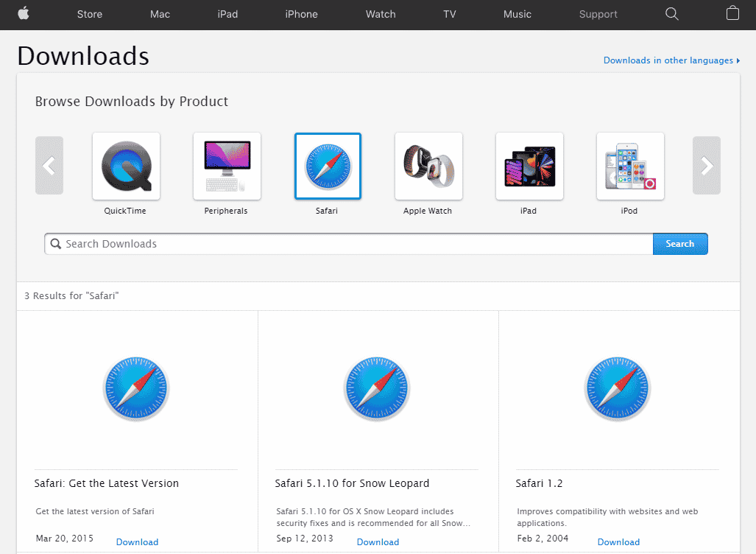Image resolution: width=756 pixels, height=554 pixels.
Task: Click the Sep 12, 2013 date
Action: [x=305, y=538]
